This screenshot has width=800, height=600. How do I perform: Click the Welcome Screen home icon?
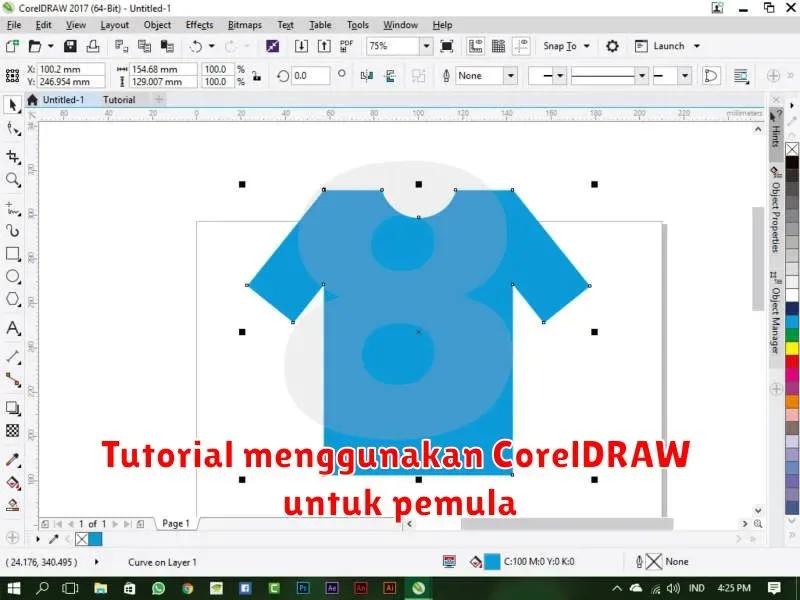[32, 99]
